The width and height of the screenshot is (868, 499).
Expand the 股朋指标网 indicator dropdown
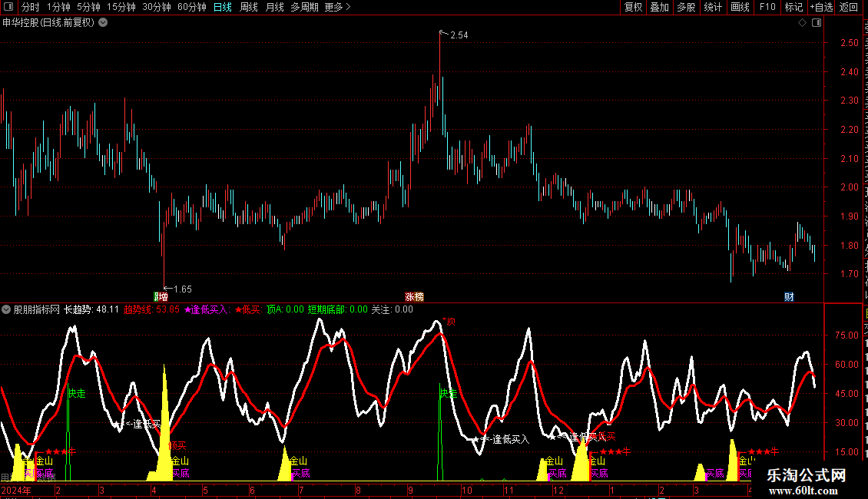[x=6, y=309]
